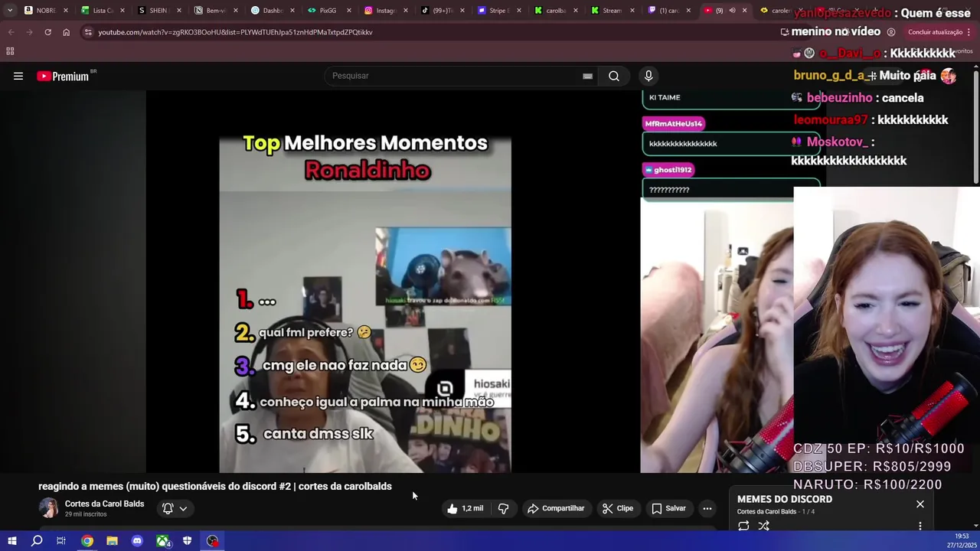
Task: Open the OBS Studio taskbar icon
Action: coord(212,541)
